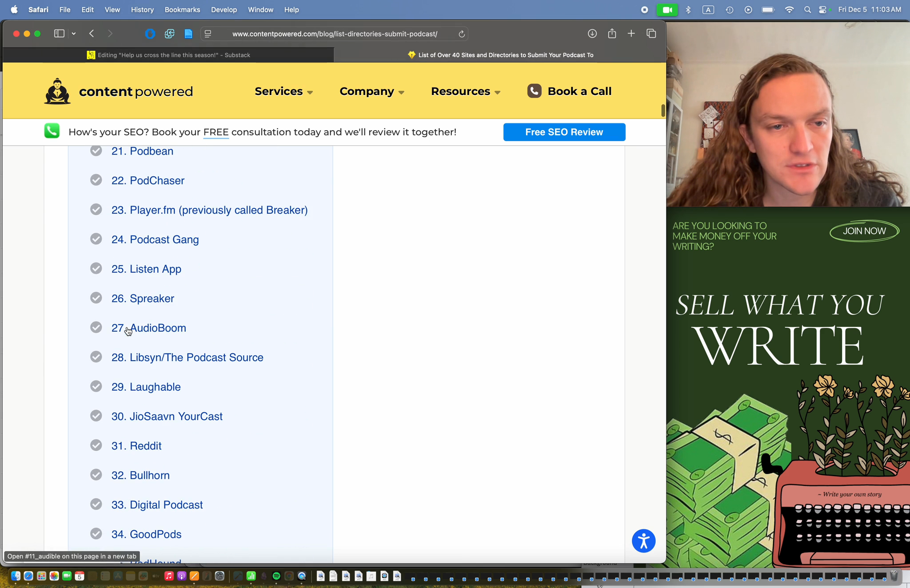
Task: Open Music from the Dock
Action: pos(169,576)
